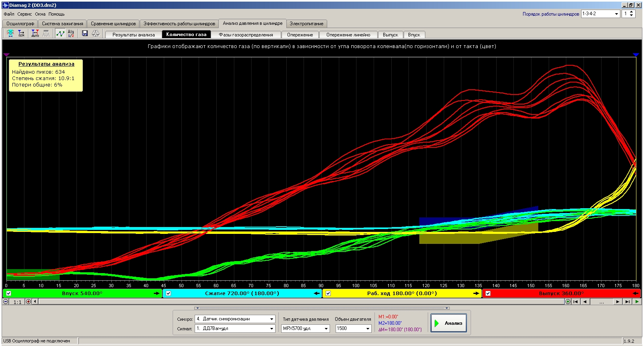Open the Фазы газораспределения sub-tab

pos(246,35)
